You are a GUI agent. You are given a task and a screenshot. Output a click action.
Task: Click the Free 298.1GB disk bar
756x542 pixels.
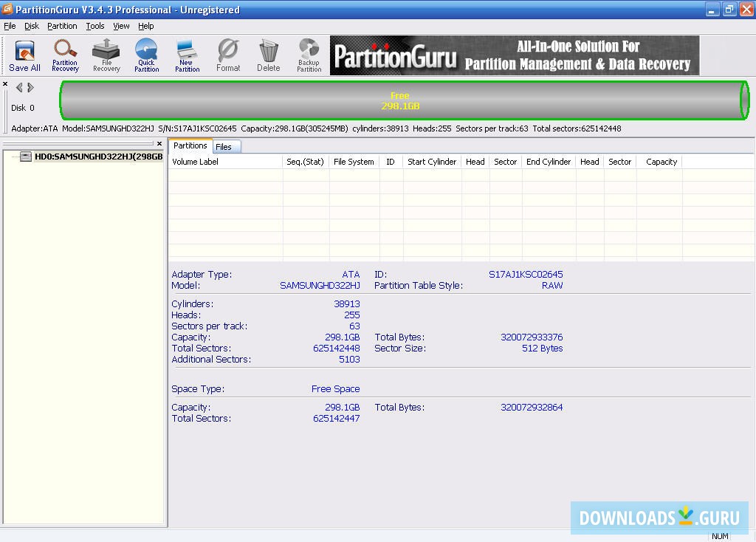(x=400, y=101)
